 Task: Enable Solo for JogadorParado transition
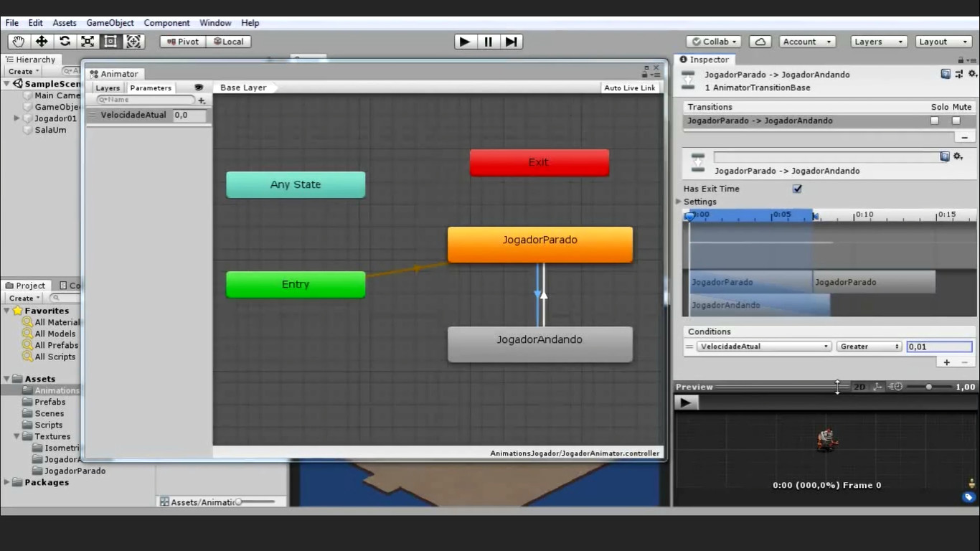[934, 121]
